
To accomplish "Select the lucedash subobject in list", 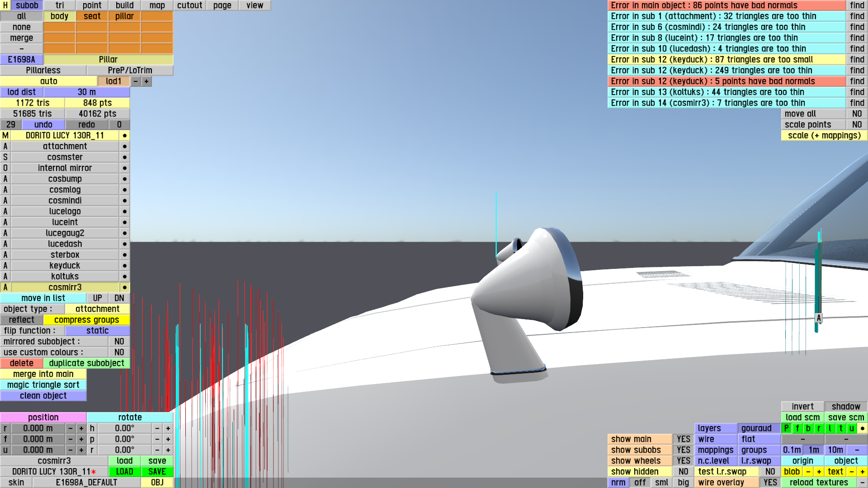I will tap(65, 244).
